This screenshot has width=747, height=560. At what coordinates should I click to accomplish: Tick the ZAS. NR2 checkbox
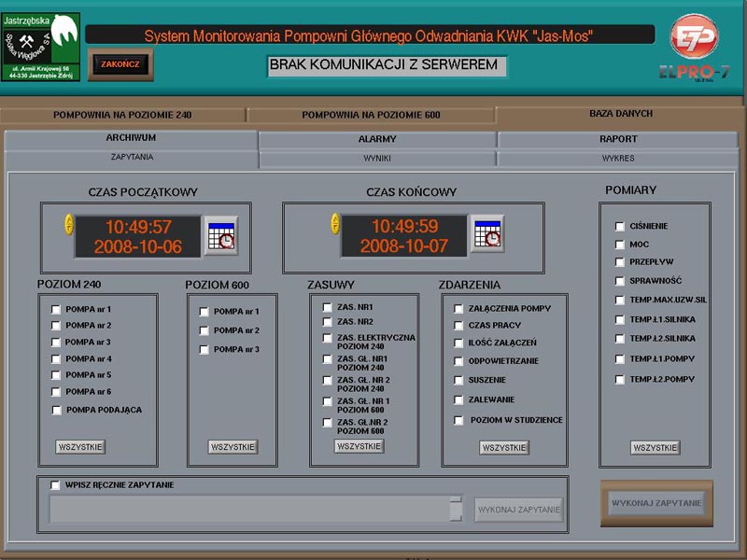pos(328,322)
